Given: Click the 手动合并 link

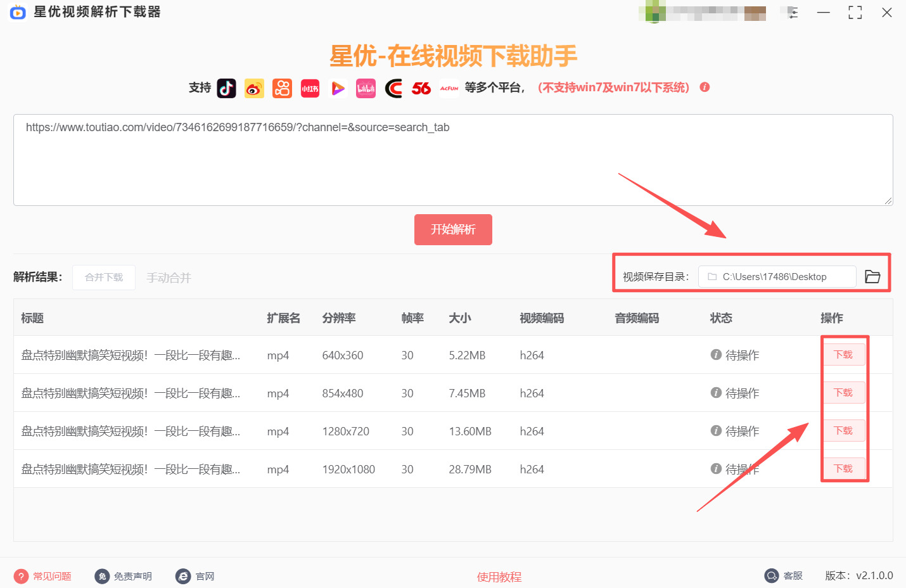Looking at the screenshot, I should [x=169, y=278].
